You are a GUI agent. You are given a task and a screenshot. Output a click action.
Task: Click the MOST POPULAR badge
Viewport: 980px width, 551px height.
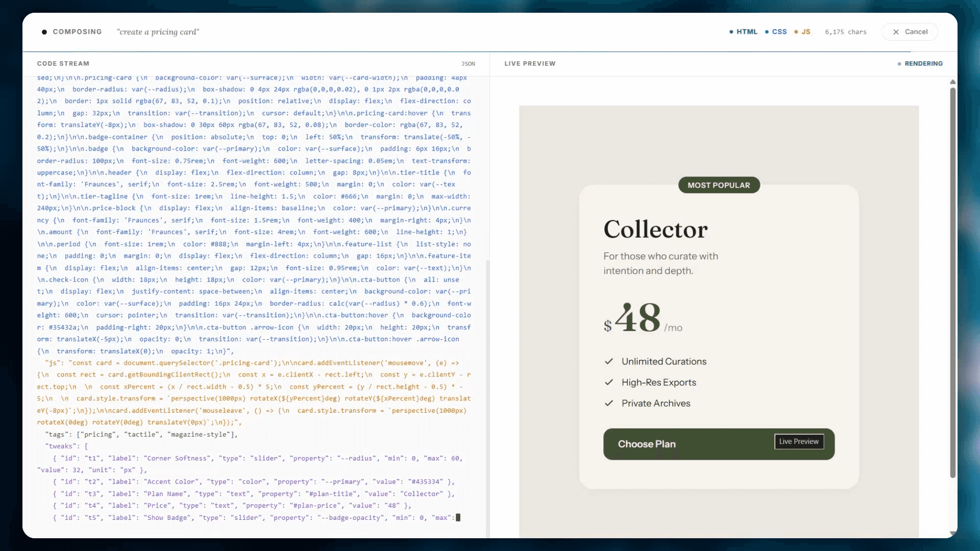(x=719, y=185)
